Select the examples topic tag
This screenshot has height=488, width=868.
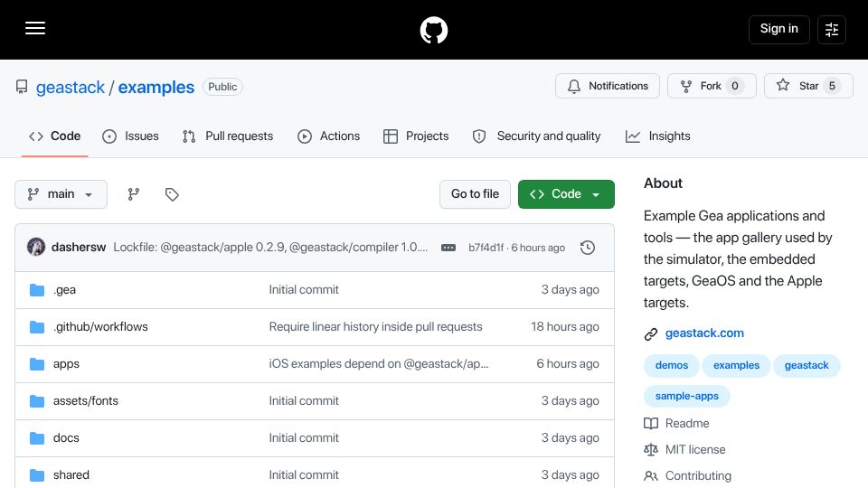736,366
